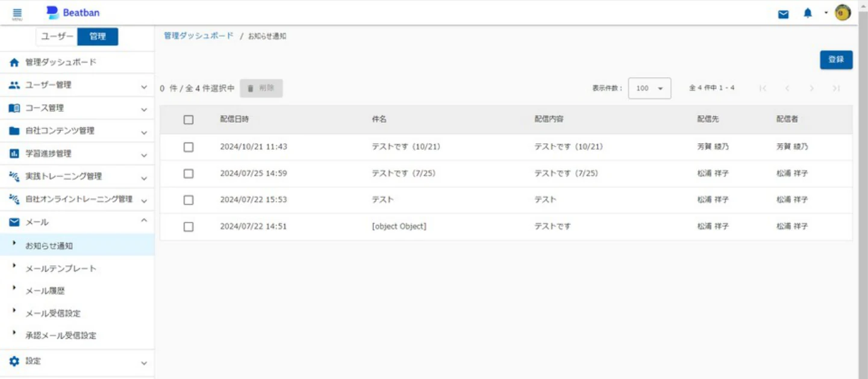Click the 登録 button
This screenshot has width=868, height=379.
836,60
